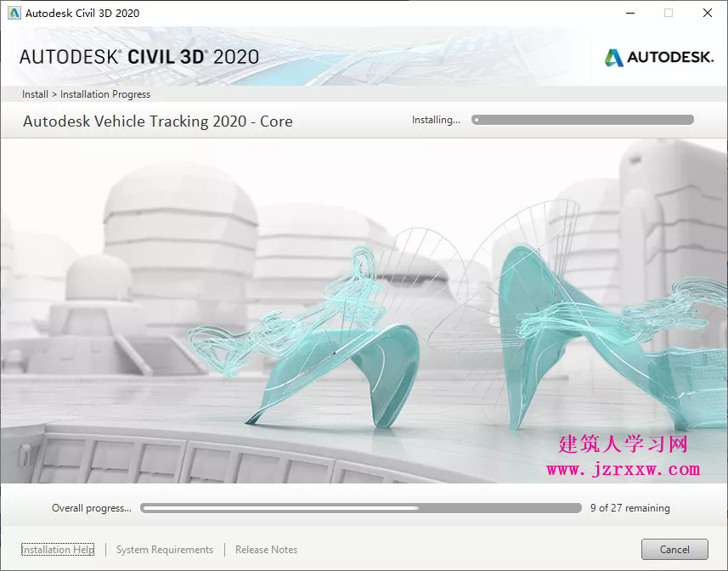Click the Autodesk Civil 3D title bar icon

14,13
